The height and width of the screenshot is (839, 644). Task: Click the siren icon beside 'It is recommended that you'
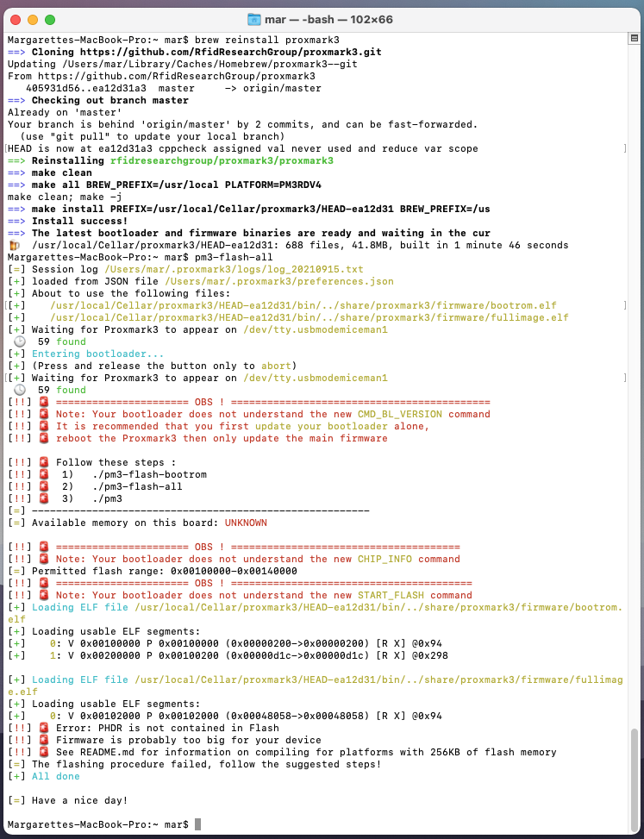pyautogui.click(x=44, y=427)
